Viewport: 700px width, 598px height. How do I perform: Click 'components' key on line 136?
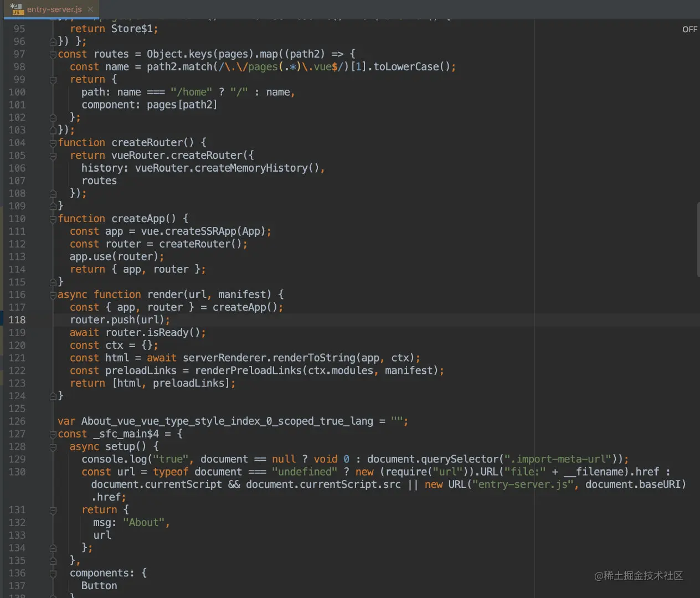99,573
